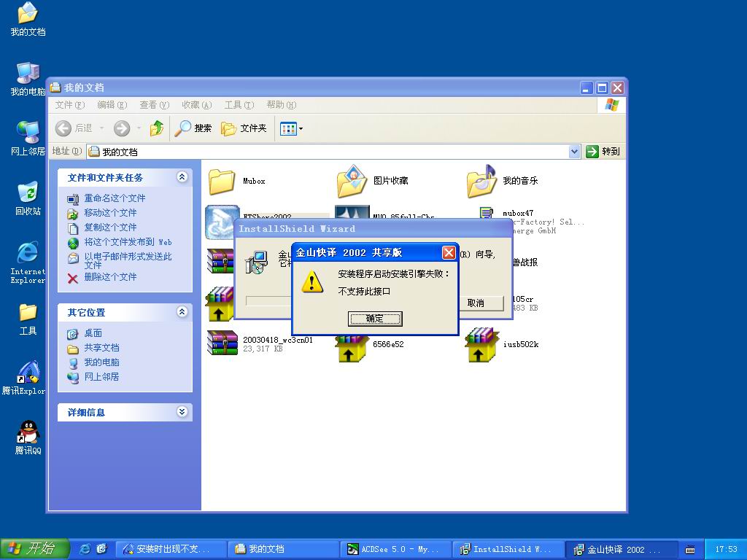Open the 编辑 menu
The width and height of the screenshot is (747, 560).
[112, 105]
